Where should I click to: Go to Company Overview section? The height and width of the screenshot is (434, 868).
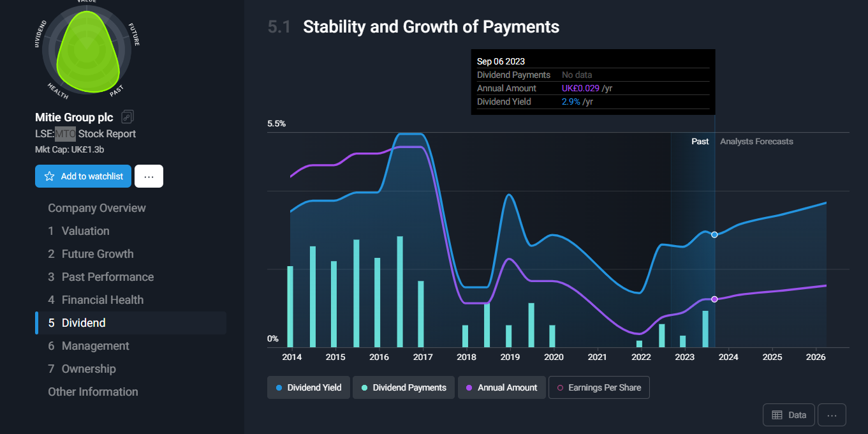(97, 208)
